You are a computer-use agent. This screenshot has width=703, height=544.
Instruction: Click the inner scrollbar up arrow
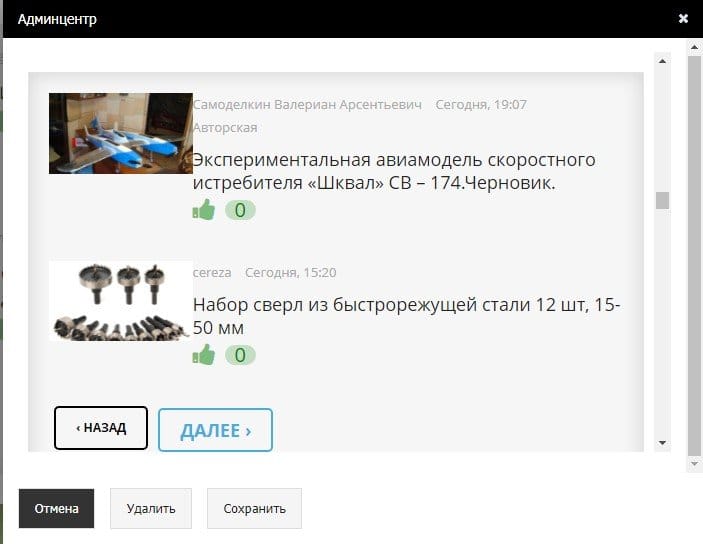662,61
